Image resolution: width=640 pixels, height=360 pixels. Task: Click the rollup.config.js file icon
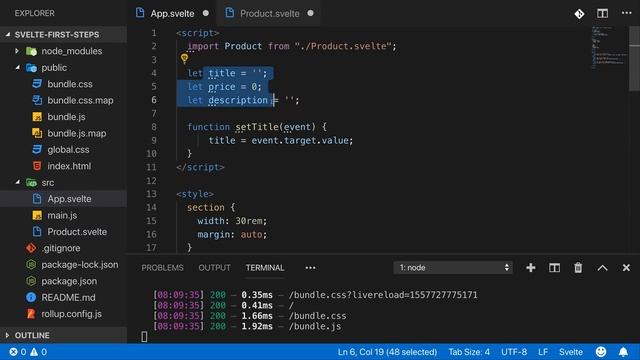tap(31, 313)
